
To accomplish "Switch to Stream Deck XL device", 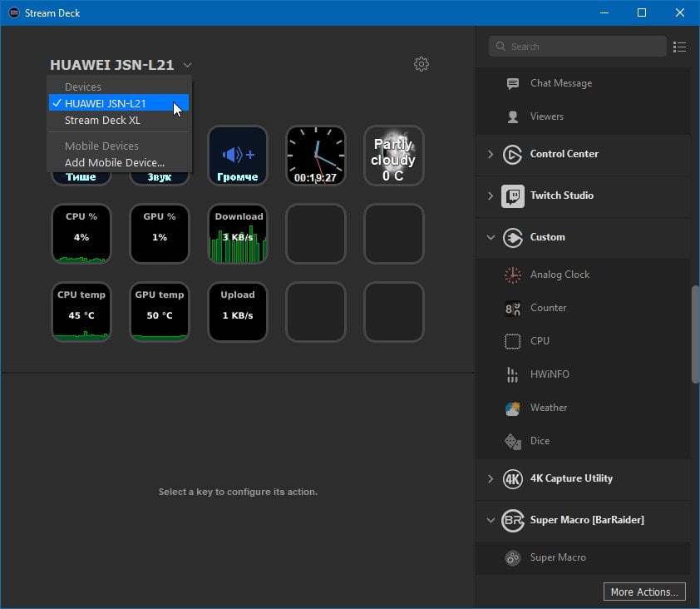I will 119,120.
